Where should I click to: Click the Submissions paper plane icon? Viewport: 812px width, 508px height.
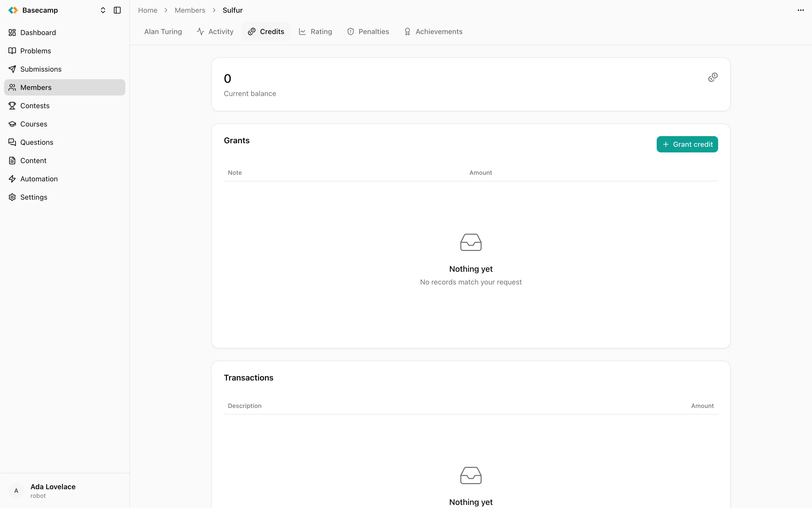[x=12, y=69]
